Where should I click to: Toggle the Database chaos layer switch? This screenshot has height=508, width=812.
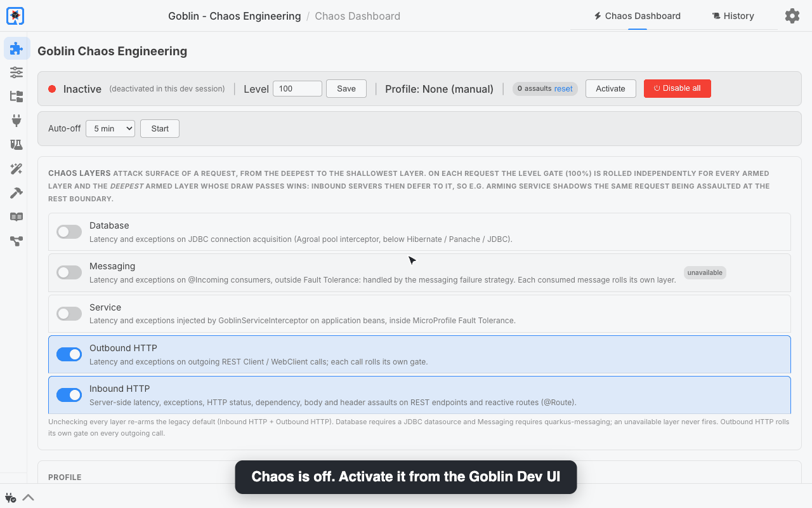(x=69, y=232)
